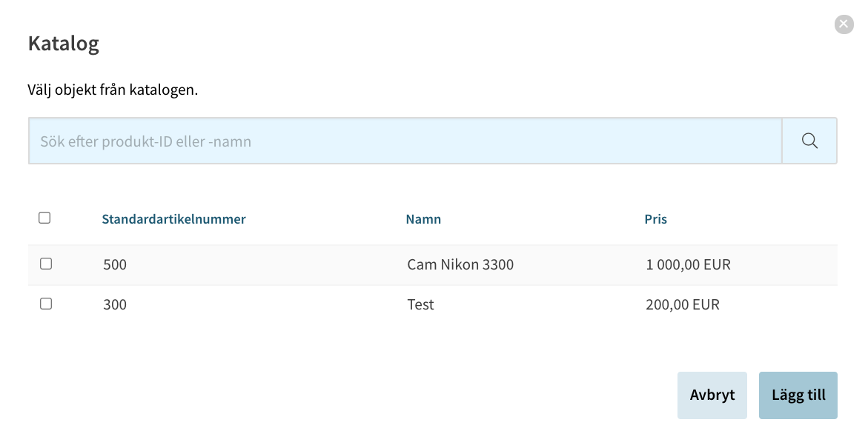Check the box for article number 500
Image resolution: width=868 pixels, height=448 pixels.
(46, 264)
